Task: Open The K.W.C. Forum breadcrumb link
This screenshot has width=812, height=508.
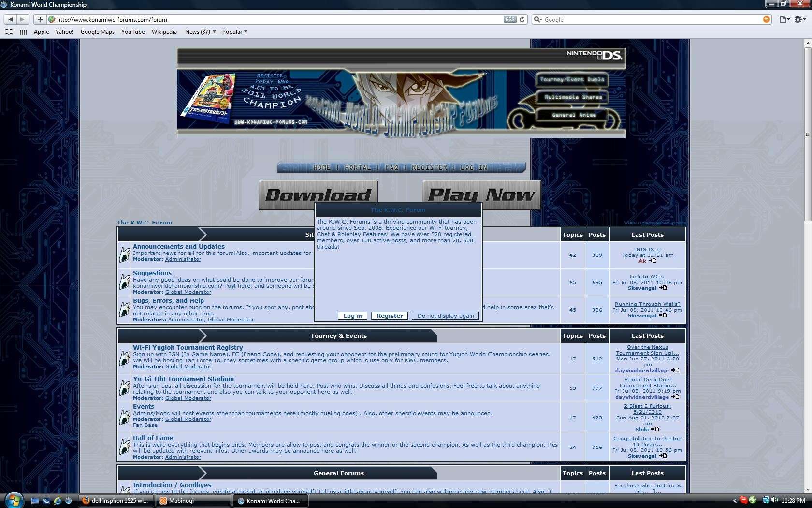Action: 145,223
